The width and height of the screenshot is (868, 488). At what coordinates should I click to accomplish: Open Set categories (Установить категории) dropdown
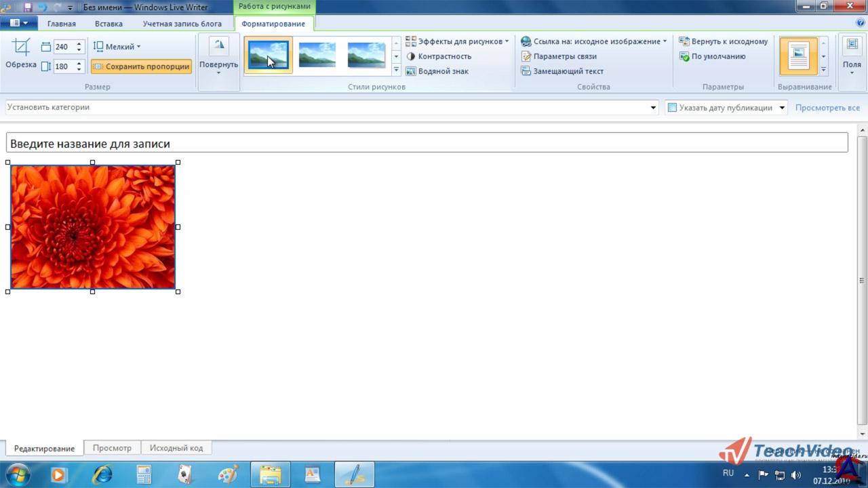tap(654, 108)
